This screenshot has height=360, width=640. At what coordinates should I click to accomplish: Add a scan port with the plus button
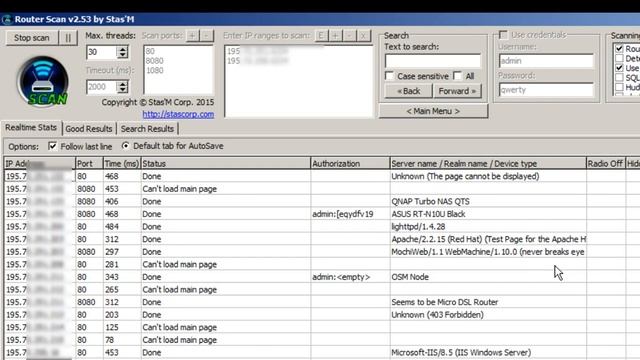192,36
